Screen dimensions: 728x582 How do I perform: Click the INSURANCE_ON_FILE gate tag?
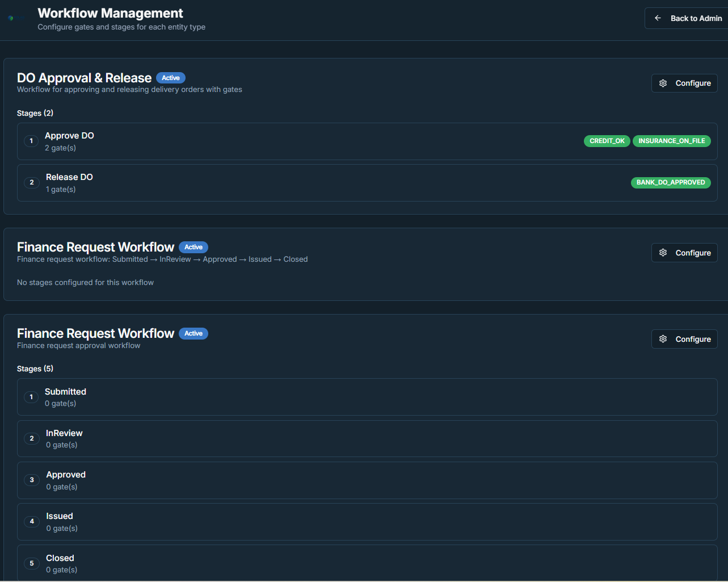(x=672, y=141)
